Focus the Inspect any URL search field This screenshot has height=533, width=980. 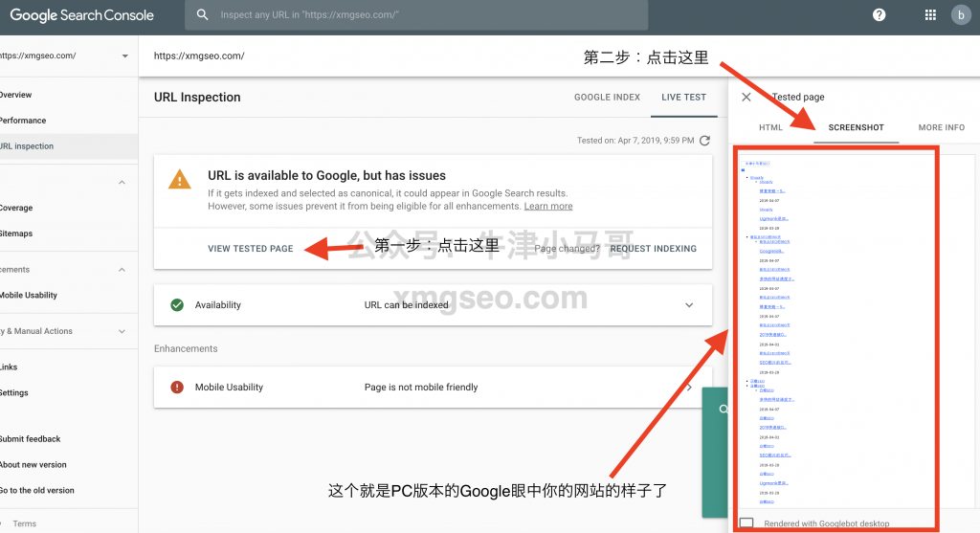point(416,15)
